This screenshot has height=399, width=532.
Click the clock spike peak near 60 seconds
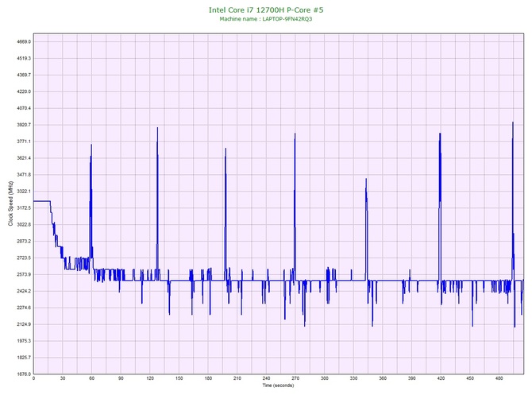click(91, 145)
